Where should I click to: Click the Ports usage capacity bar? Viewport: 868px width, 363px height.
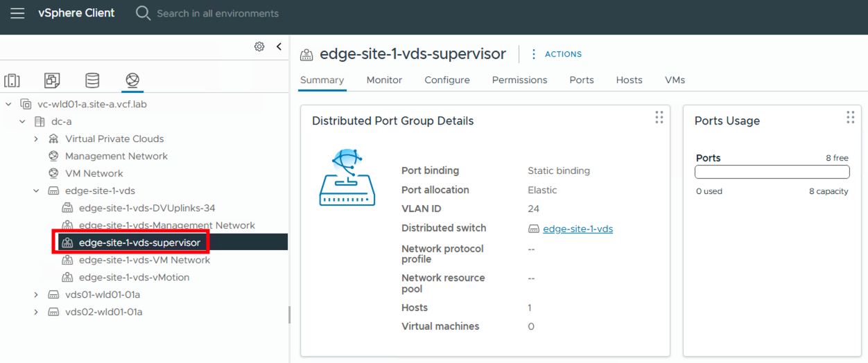point(772,172)
